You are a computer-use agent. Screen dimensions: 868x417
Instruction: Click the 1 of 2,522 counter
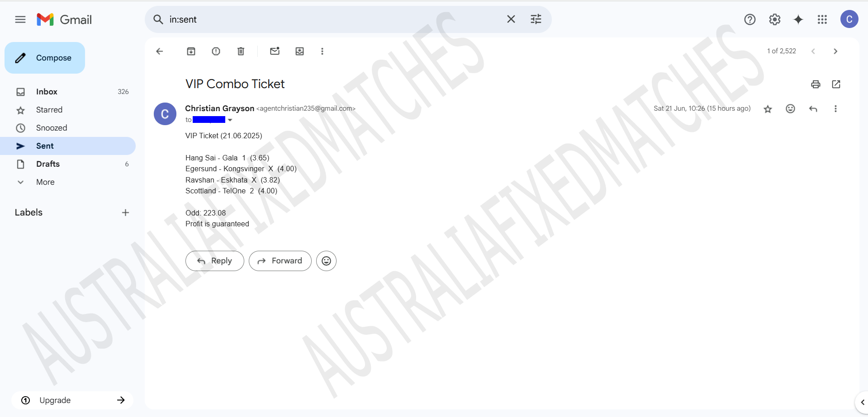click(x=781, y=51)
